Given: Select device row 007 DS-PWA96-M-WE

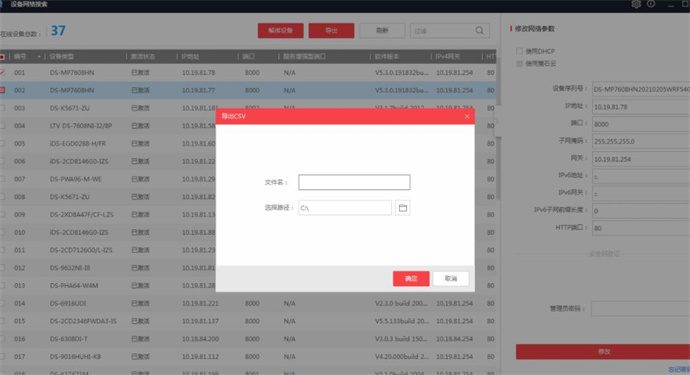Looking at the screenshot, I should (108, 179).
